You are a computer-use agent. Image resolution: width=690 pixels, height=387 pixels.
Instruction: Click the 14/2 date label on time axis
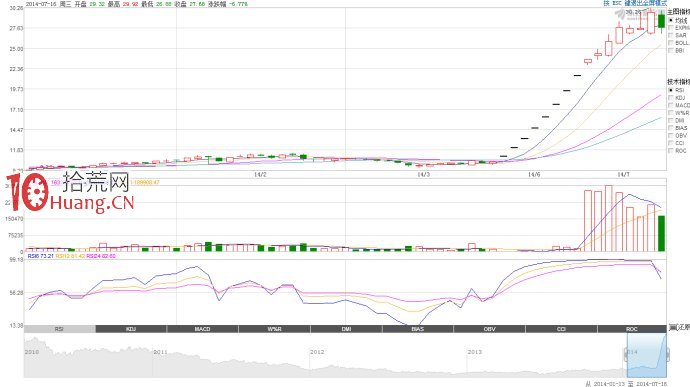pos(260,175)
